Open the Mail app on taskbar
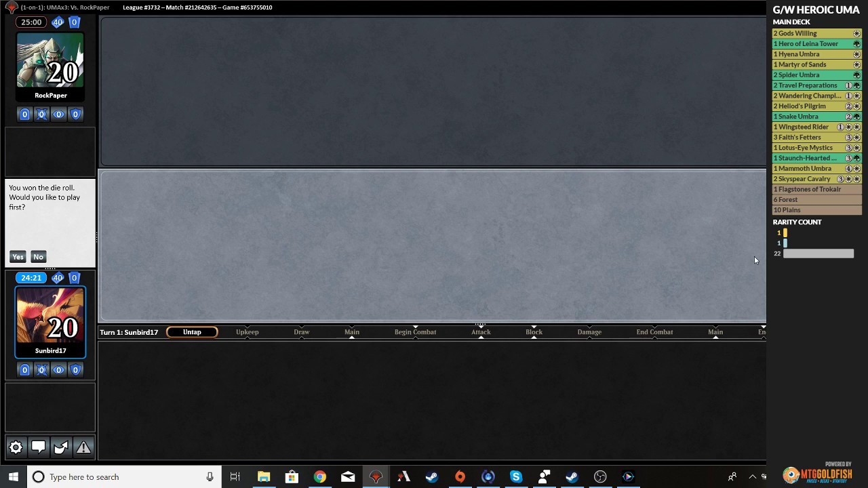 coord(348,477)
